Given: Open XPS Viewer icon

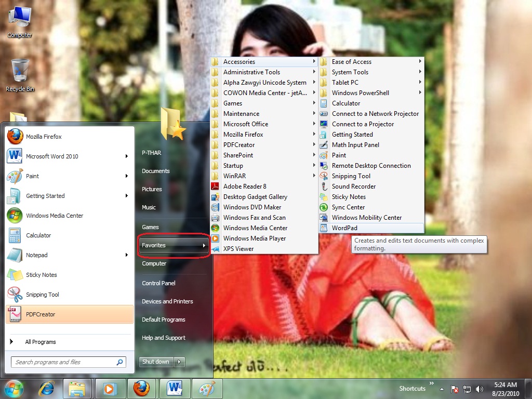Looking at the screenshot, I should (x=215, y=249).
